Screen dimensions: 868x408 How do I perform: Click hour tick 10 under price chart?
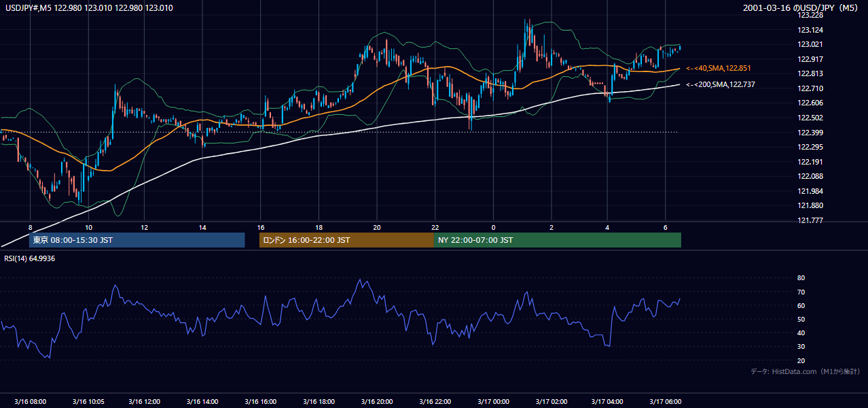[x=88, y=228]
